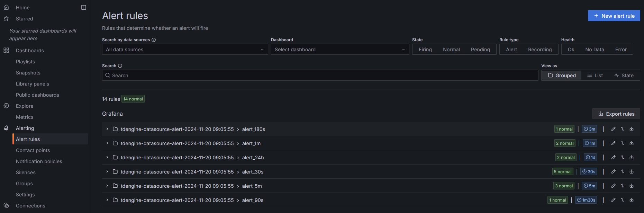Click the reorder arrows icon for alert_1m
Viewport: 644px width, 213px height.
[622, 143]
